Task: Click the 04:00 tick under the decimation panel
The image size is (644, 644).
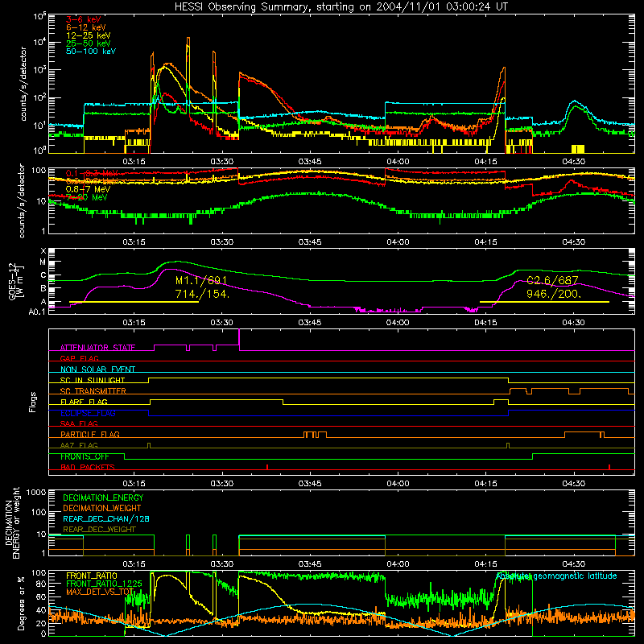Action: point(398,564)
